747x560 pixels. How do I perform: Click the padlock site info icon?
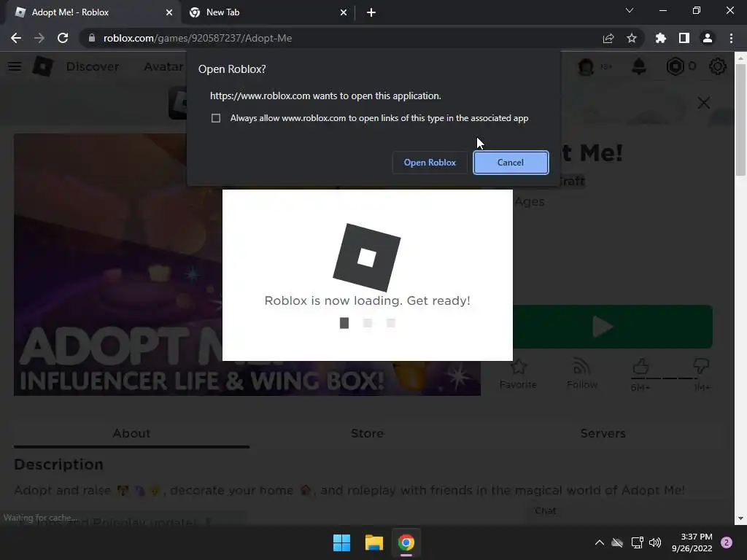click(x=92, y=38)
